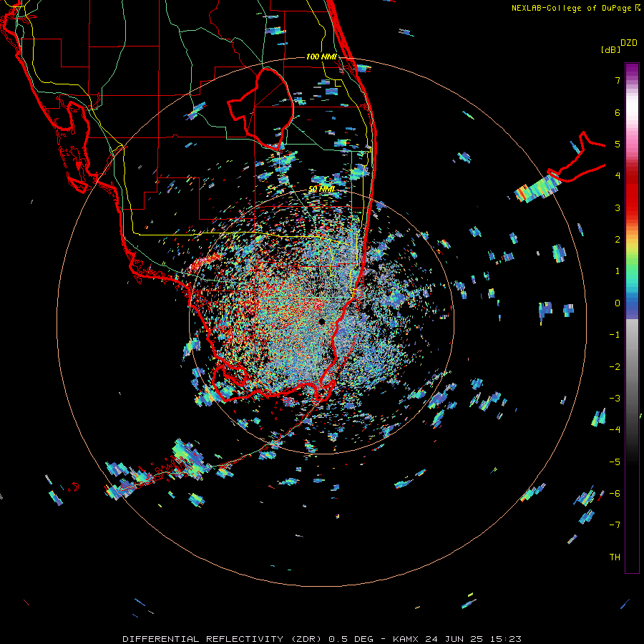Screen dimensions: 644x644
Task: Click the "[dB]" units label
Action: point(610,49)
